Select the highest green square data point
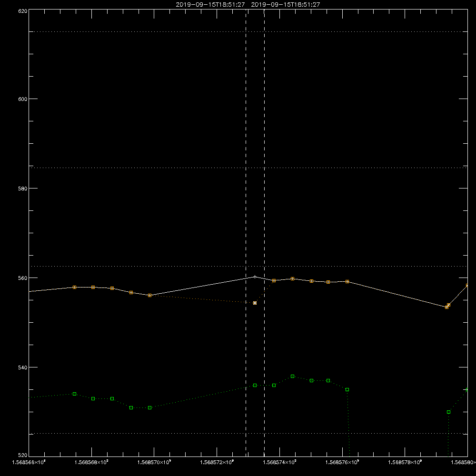Viewport: 476px width, 476px height. 293,376
